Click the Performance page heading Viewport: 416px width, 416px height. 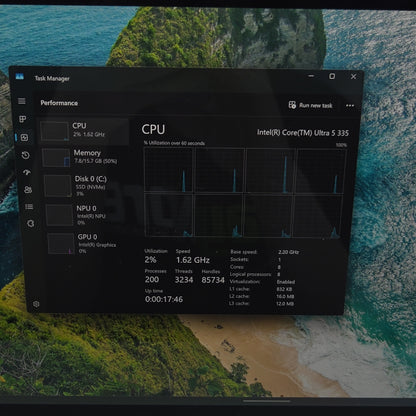[59, 103]
